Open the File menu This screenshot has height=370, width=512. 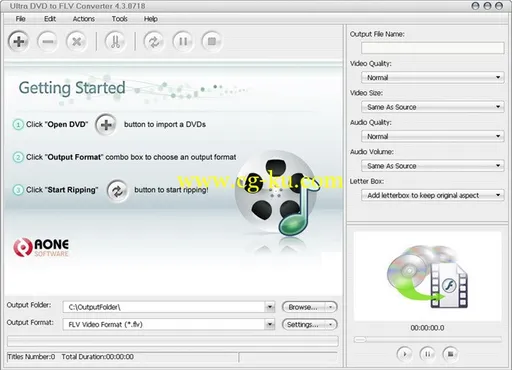[20, 19]
